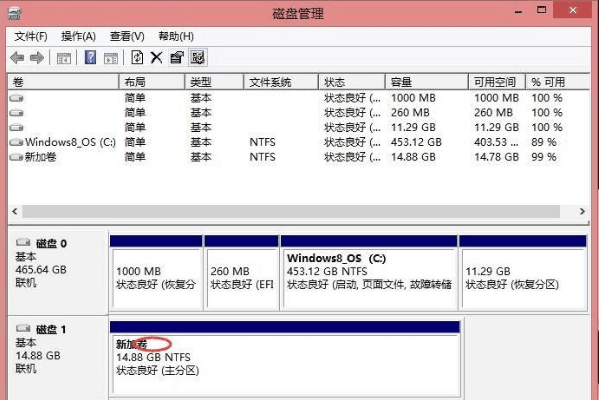The height and width of the screenshot is (400, 600).
Task: Sort by the % 可用 column header
Action: (558, 82)
